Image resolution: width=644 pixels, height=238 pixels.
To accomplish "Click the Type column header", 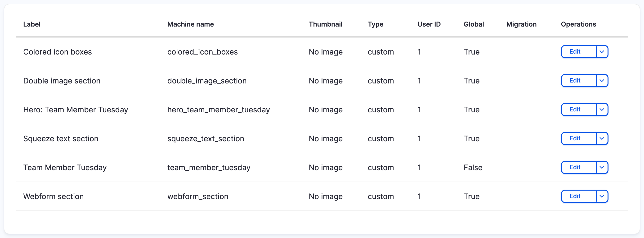I will pyautogui.click(x=376, y=24).
